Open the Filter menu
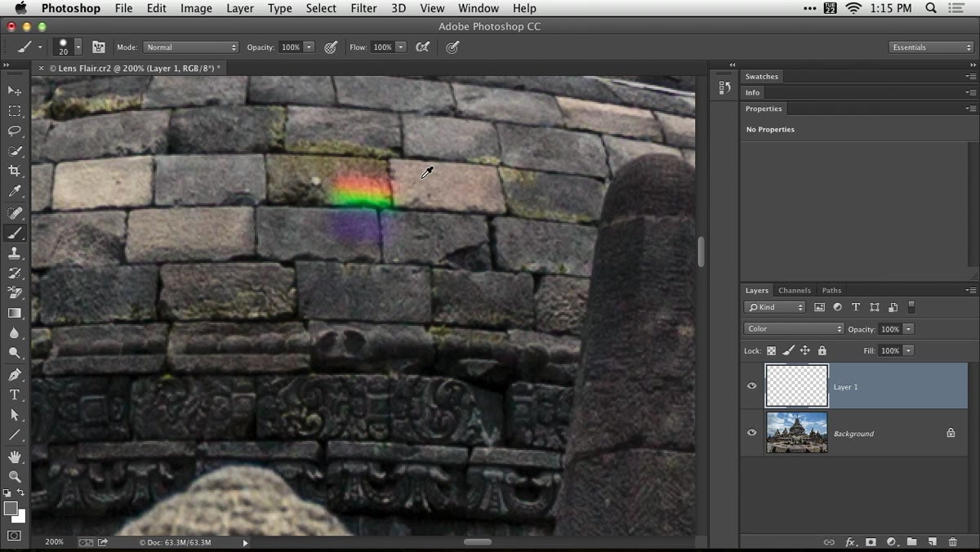The image size is (980, 552). pos(363,8)
